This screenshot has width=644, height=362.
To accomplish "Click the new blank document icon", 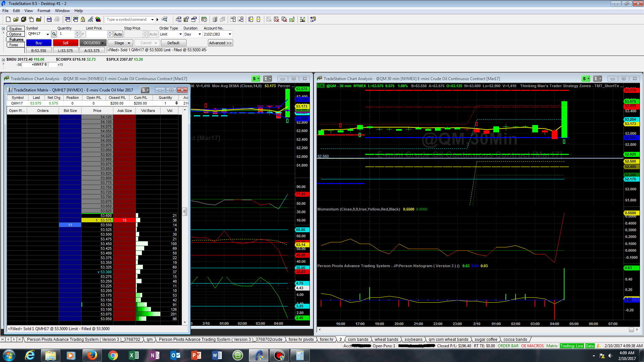I will coord(8,19).
